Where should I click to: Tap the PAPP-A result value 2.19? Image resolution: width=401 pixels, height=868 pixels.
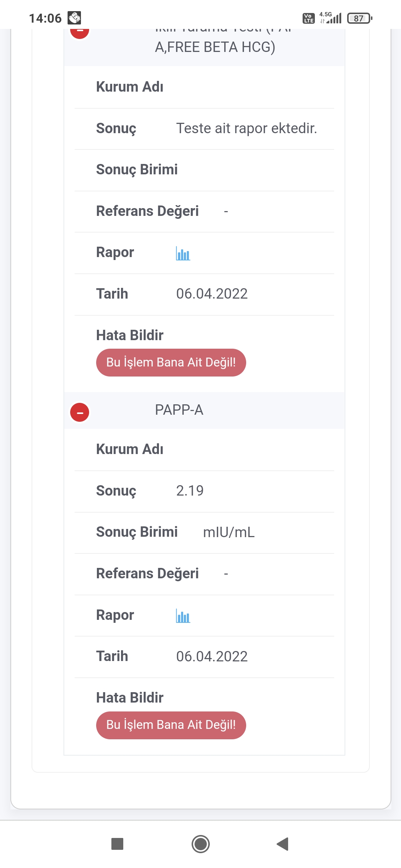(190, 491)
